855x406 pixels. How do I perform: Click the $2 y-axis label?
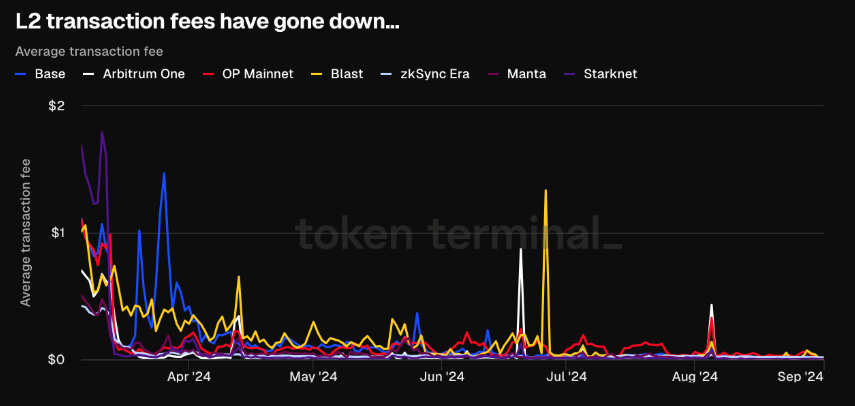click(x=56, y=107)
